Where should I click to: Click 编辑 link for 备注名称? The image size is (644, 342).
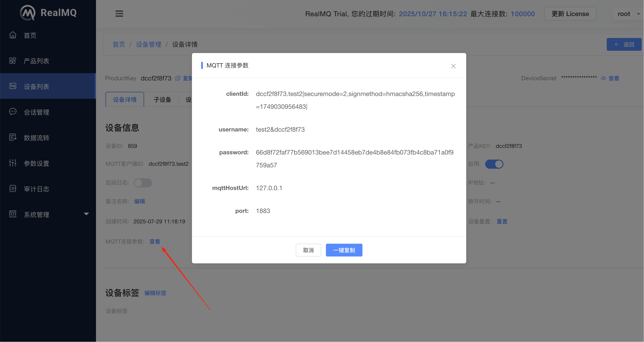click(x=139, y=201)
